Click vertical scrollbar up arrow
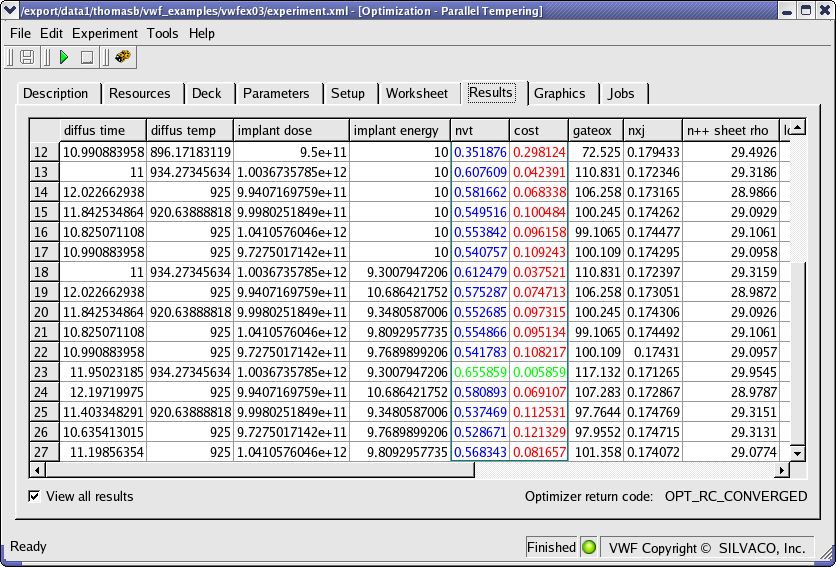836x567 pixels. coord(798,127)
